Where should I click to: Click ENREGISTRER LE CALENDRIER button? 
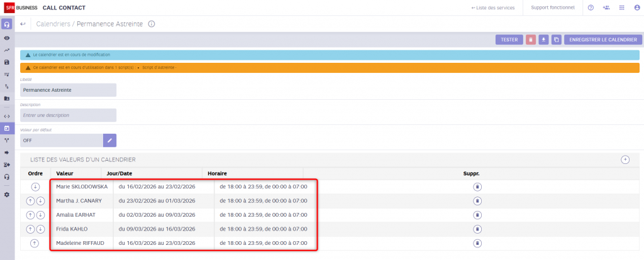(602, 40)
